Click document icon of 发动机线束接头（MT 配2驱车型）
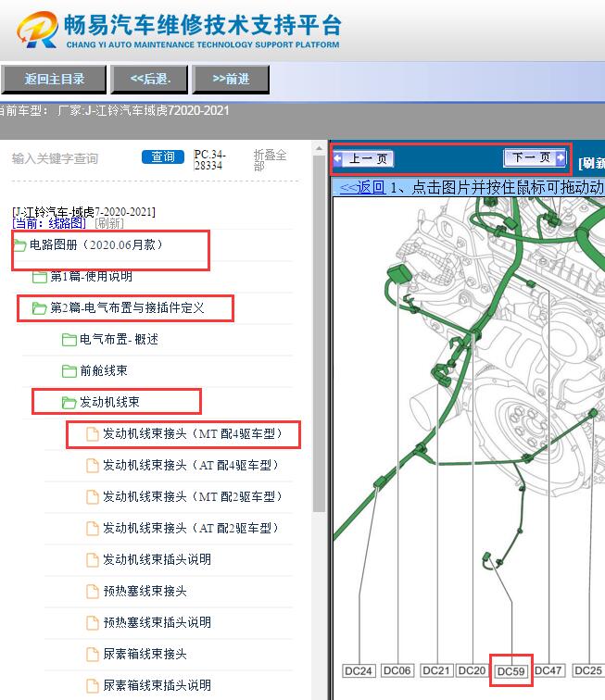Viewport: 605px width, 700px height. tap(93, 497)
